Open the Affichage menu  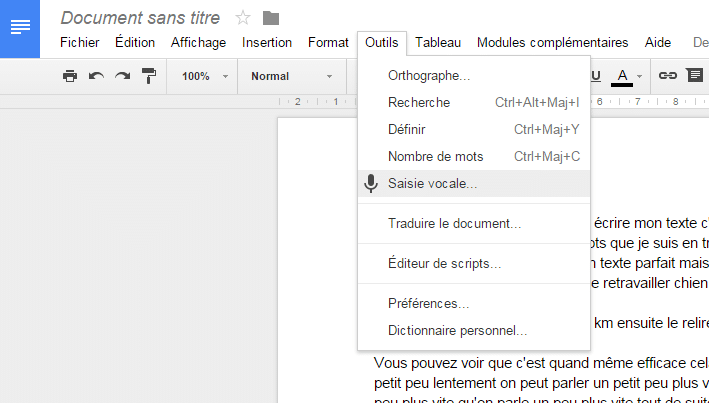[x=198, y=43]
